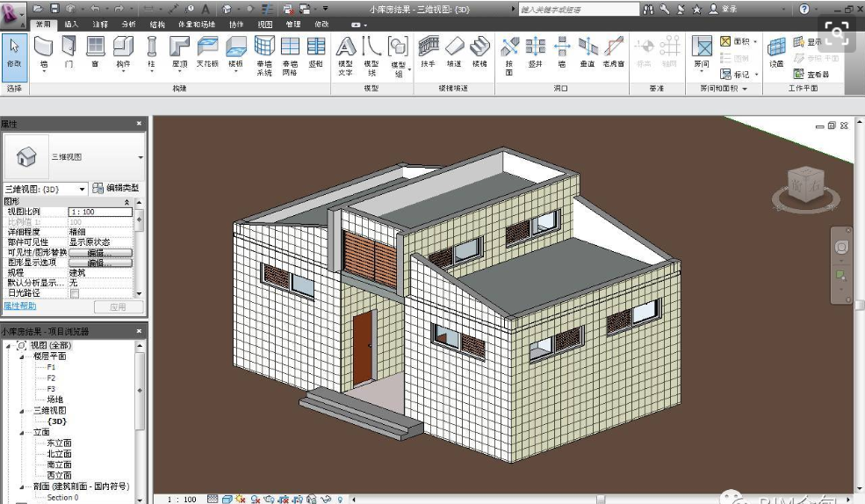The width and height of the screenshot is (865, 504).
Task: Select the Vertical (垂直) opening tool
Action: point(587,53)
